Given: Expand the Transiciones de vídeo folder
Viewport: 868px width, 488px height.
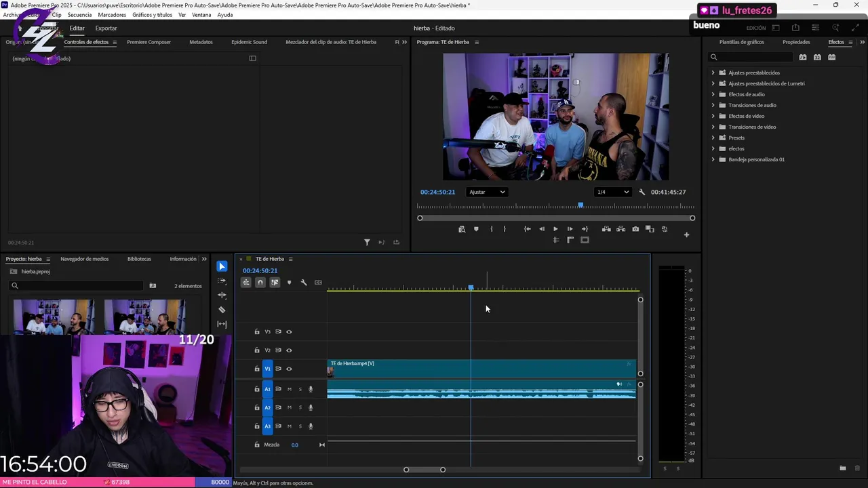Looking at the screenshot, I should tap(713, 127).
